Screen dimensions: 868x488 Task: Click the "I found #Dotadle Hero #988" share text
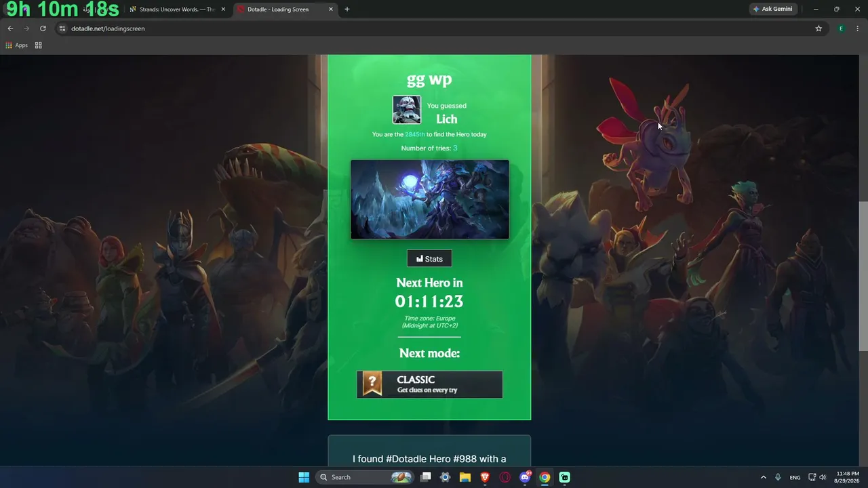(429, 459)
